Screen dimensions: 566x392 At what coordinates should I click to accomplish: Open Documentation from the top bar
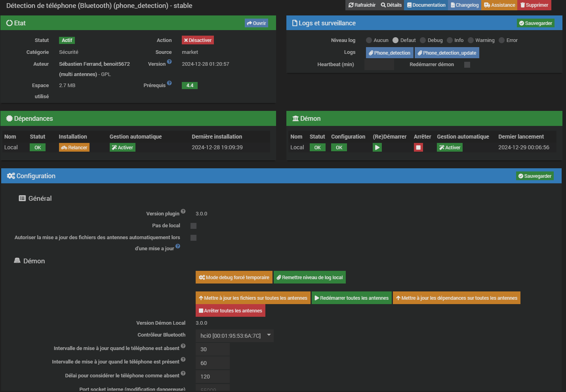[x=426, y=5]
